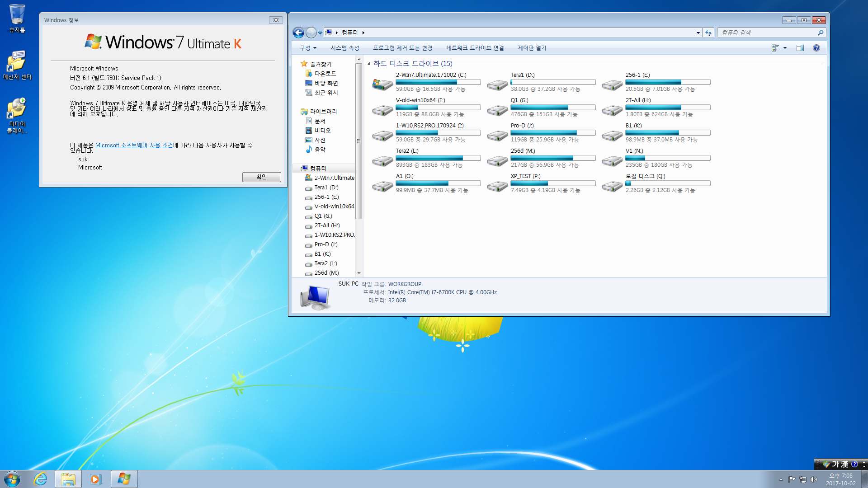This screenshot has width=868, height=488.
Task: Open the address bar history dropdown
Action: tap(698, 33)
